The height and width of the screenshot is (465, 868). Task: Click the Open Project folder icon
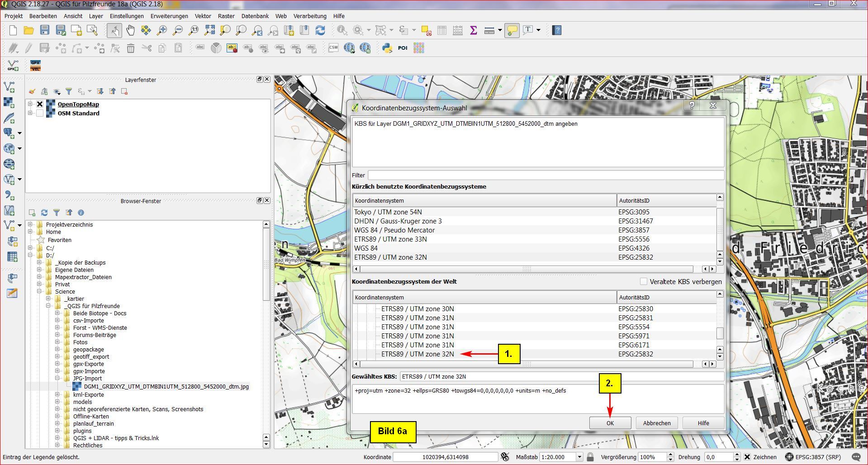tap(28, 30)
